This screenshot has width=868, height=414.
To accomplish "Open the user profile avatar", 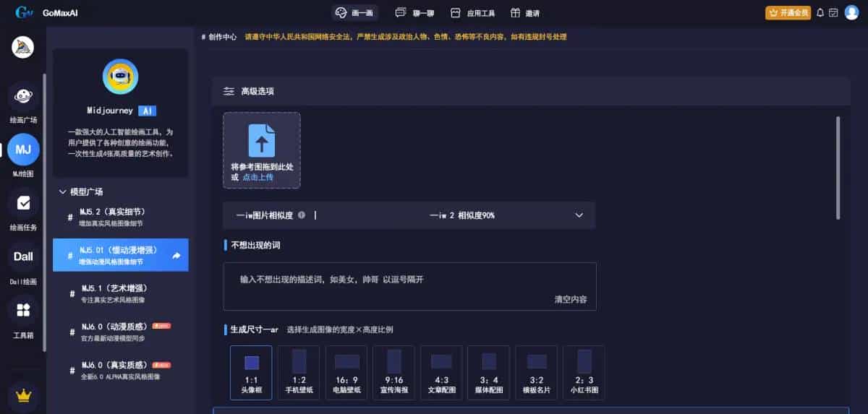I will [x=851, y=12].
